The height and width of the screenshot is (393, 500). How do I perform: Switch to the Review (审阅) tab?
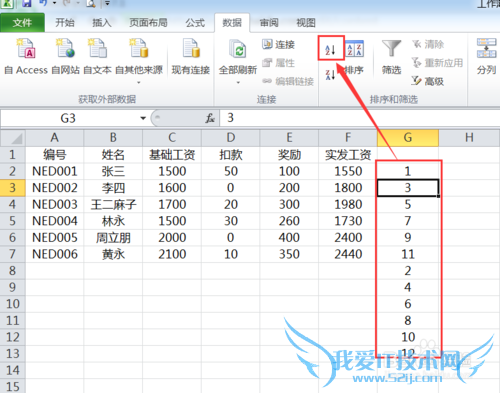pyautogui.click(x=269, y=23)
